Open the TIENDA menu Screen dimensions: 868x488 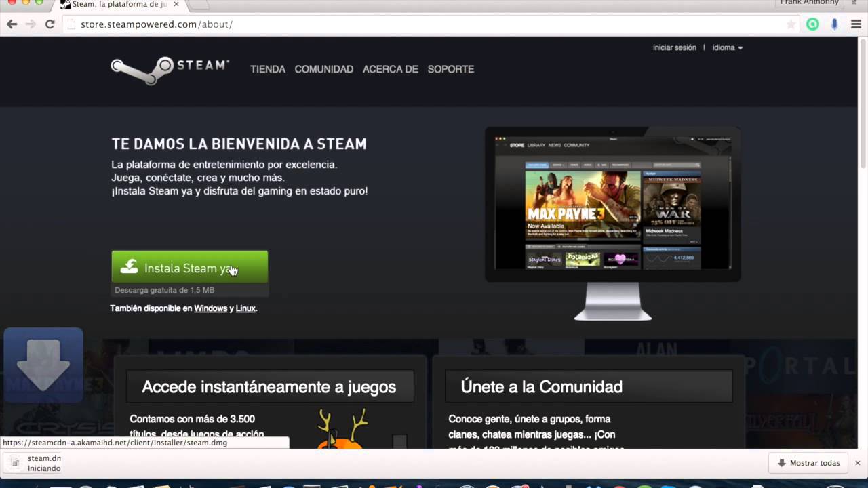tap(268, 69)
